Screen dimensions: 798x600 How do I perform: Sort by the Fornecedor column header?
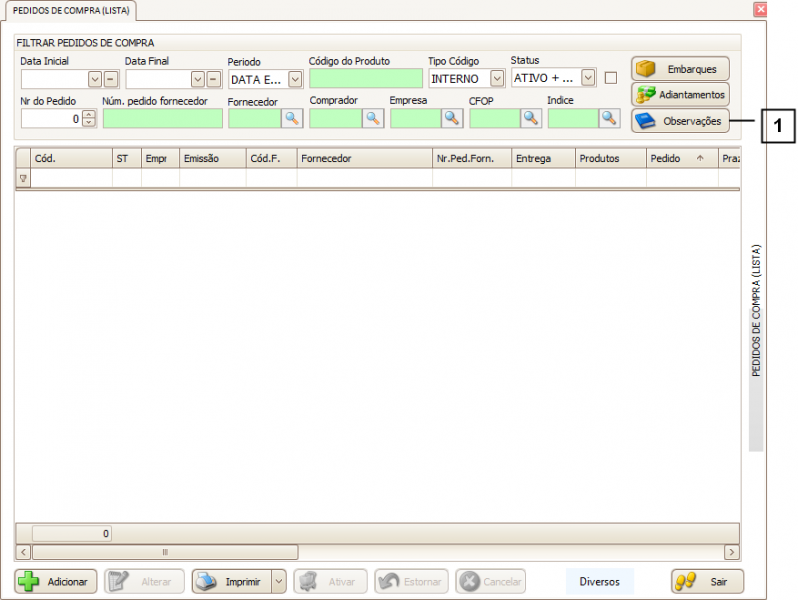[x=364, y=158]
